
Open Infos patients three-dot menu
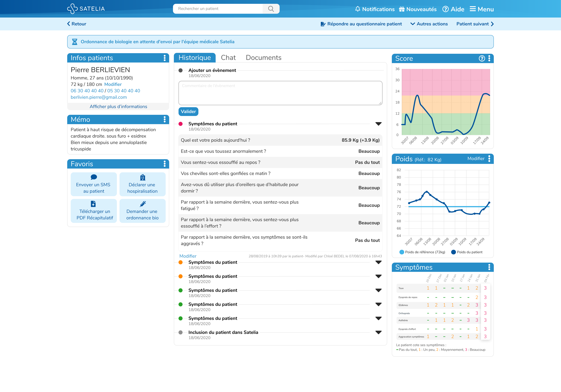click(165, 58)
